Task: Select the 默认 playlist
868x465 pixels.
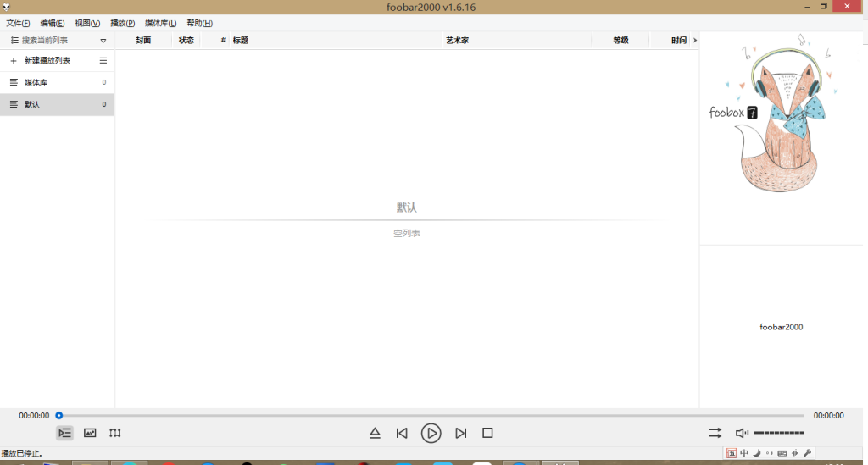Action: (57, 104)
